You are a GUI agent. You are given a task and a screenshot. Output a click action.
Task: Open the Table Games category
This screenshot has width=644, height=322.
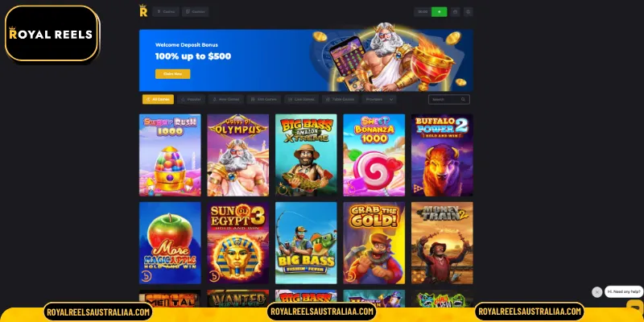[x=340, y=99]
